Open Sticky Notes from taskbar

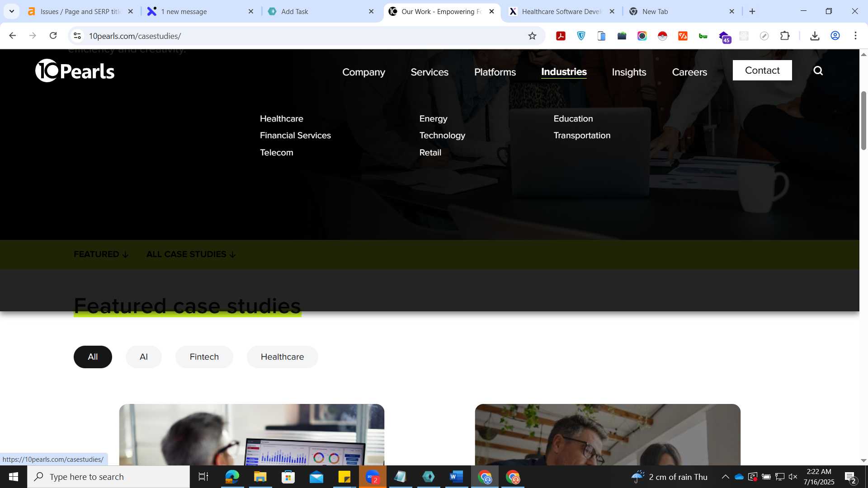(344, 477)
